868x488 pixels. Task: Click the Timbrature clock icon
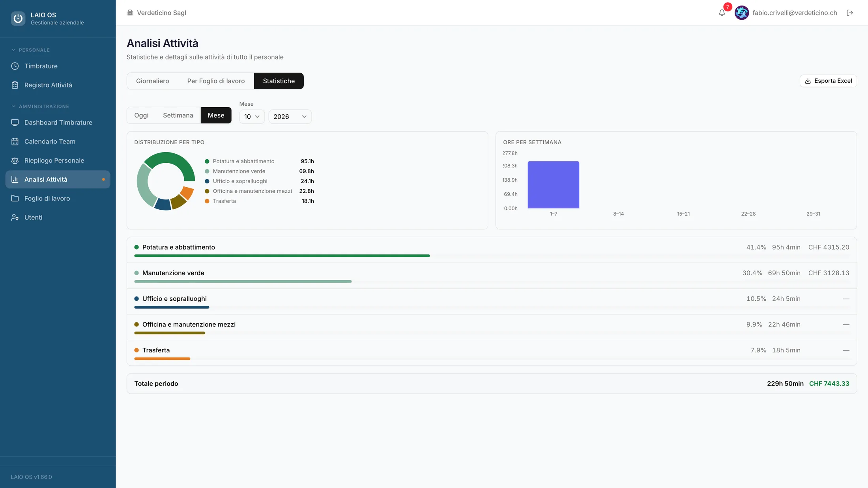(x=15, y=66)
